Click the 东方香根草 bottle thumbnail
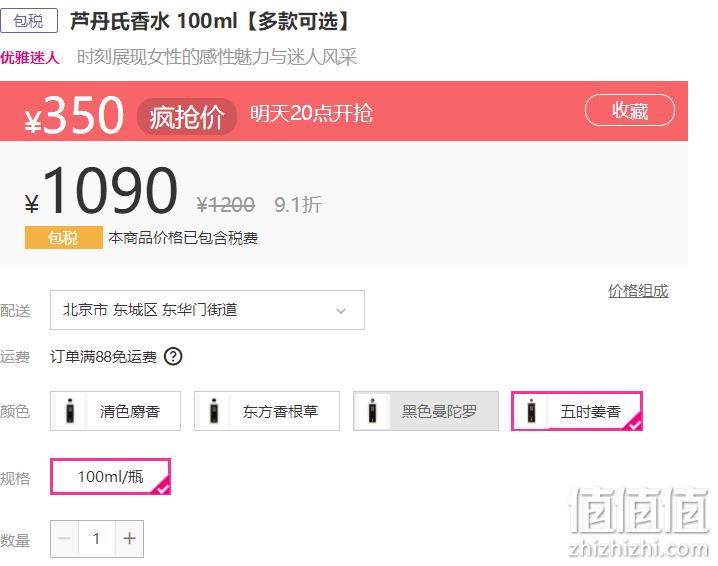This screenshot has height=566, width=718. [214, 411]
